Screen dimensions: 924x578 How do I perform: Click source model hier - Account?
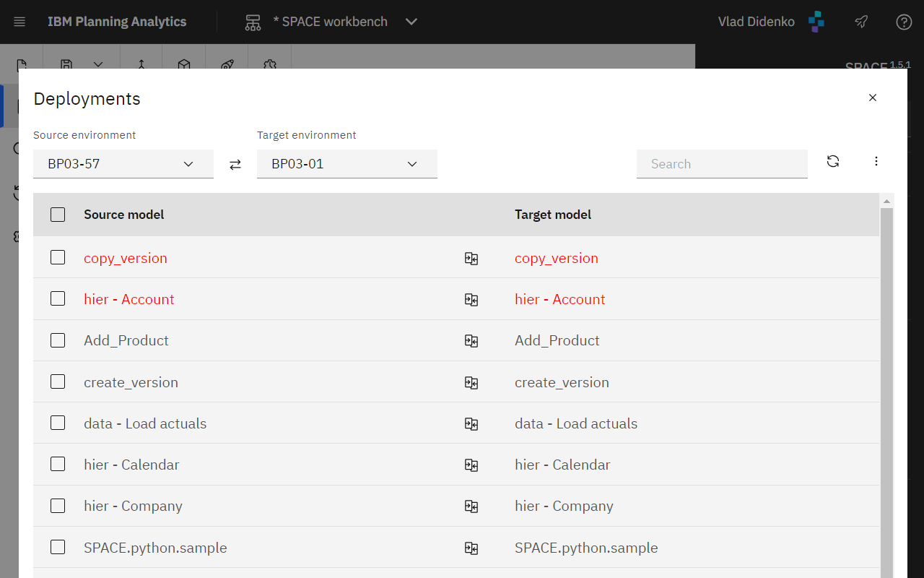(129, 299)
